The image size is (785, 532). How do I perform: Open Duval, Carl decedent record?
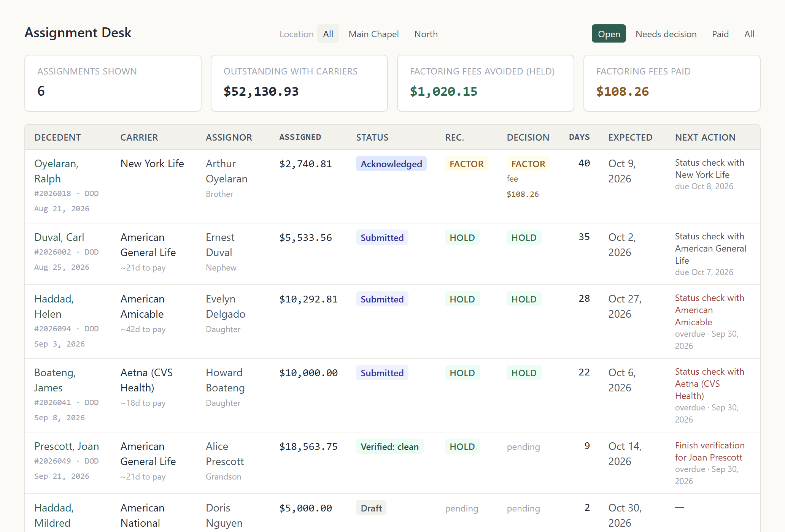[x=59, y=237]
